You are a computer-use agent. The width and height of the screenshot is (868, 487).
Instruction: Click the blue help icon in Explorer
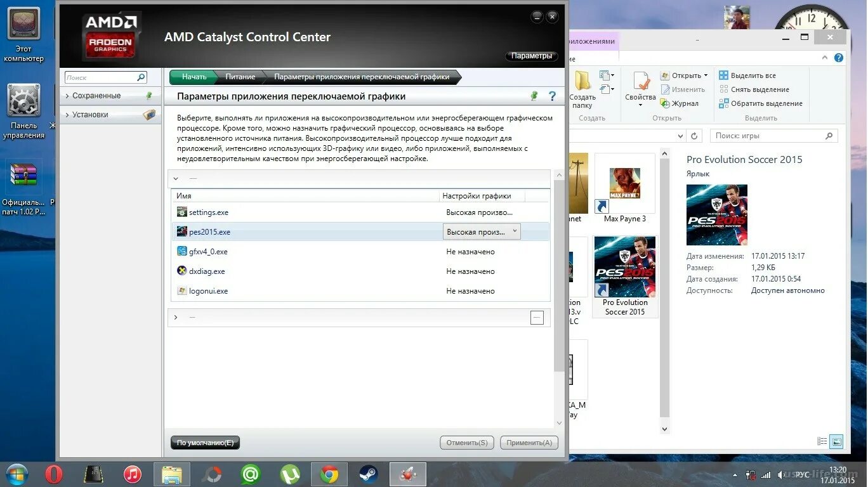(839, 58)
